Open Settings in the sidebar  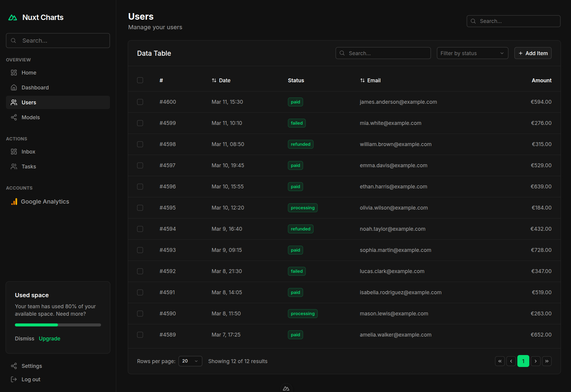tap(58, 366)
